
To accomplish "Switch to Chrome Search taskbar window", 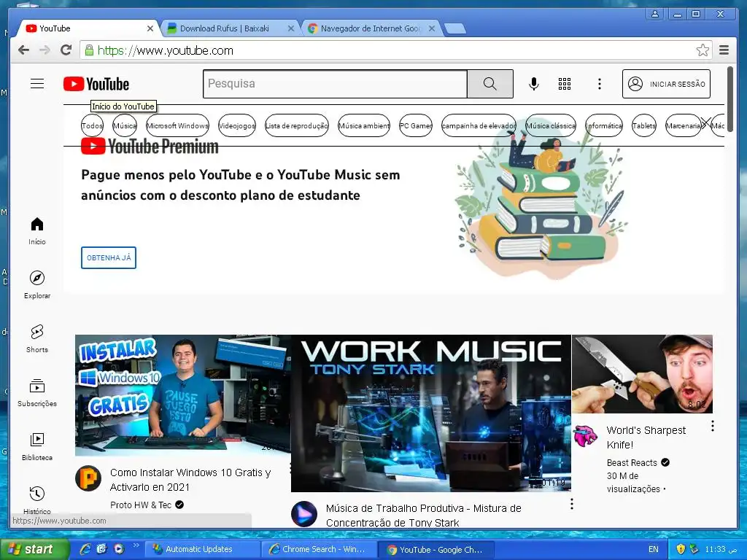I will coord(319,550).
